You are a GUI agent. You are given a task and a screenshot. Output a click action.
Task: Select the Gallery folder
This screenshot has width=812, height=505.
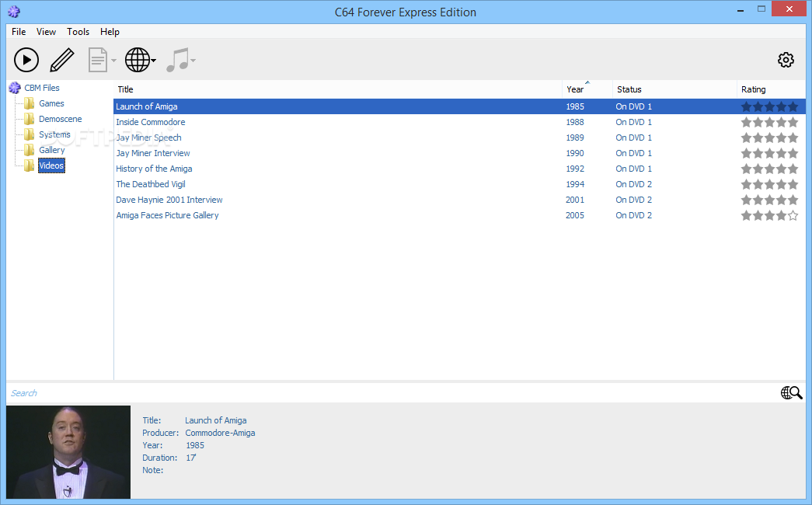[x=52, y=150]
